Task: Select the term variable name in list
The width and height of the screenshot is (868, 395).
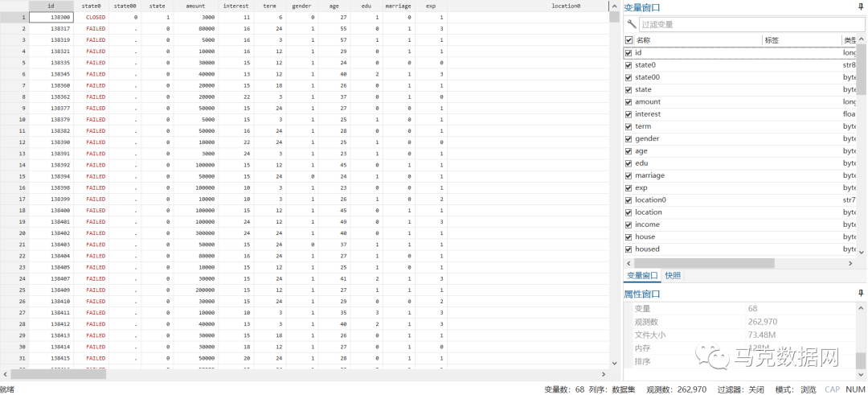Action: [642, 126]
